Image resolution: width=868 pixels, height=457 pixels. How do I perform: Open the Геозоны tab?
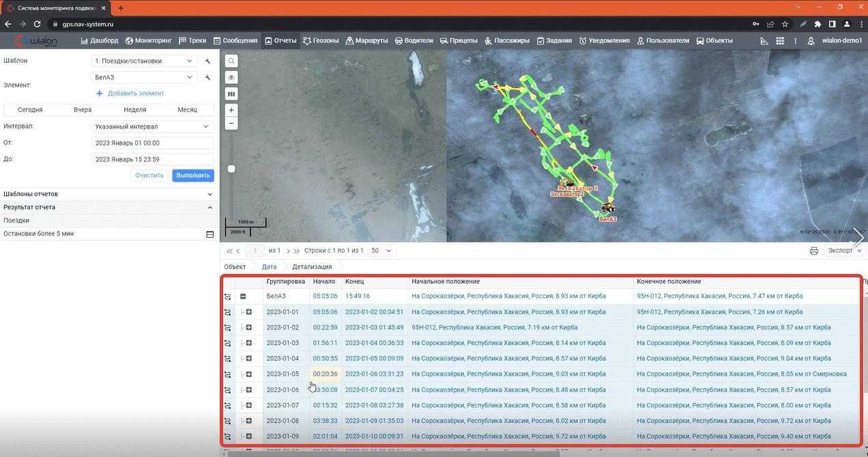(321, 41)
